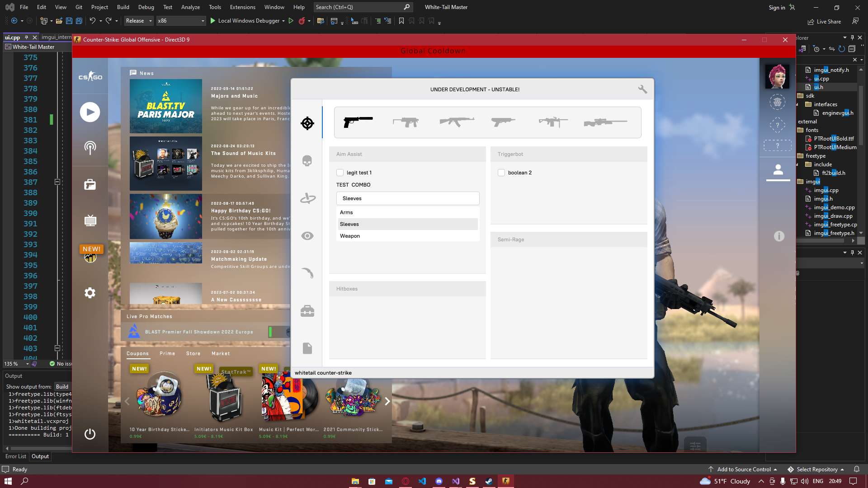The height and width of the screenshot is (488, 868).
Task: Click the CS:GO Play button icon
Action: pyautogui.click(x=90, y=112)
